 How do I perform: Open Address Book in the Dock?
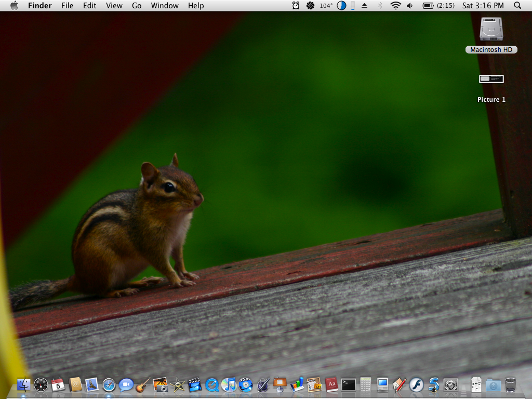pyautogui.click(x=75, y=385)
